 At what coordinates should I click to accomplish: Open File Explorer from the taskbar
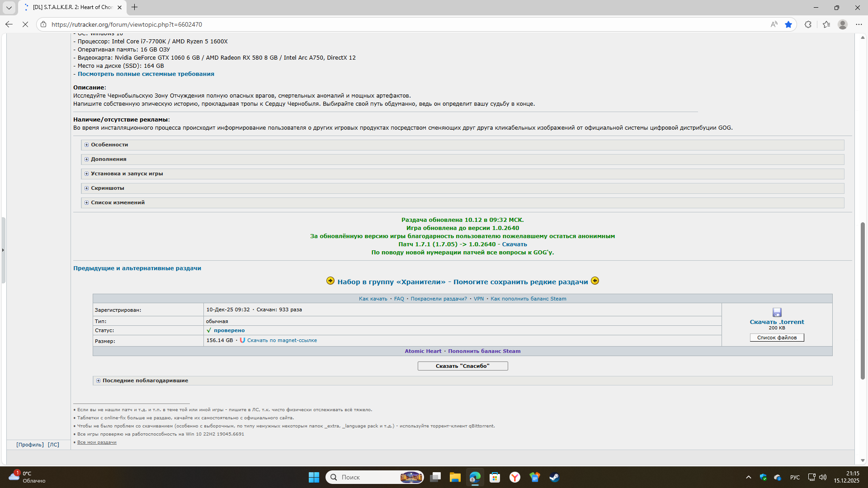(455, 477)
